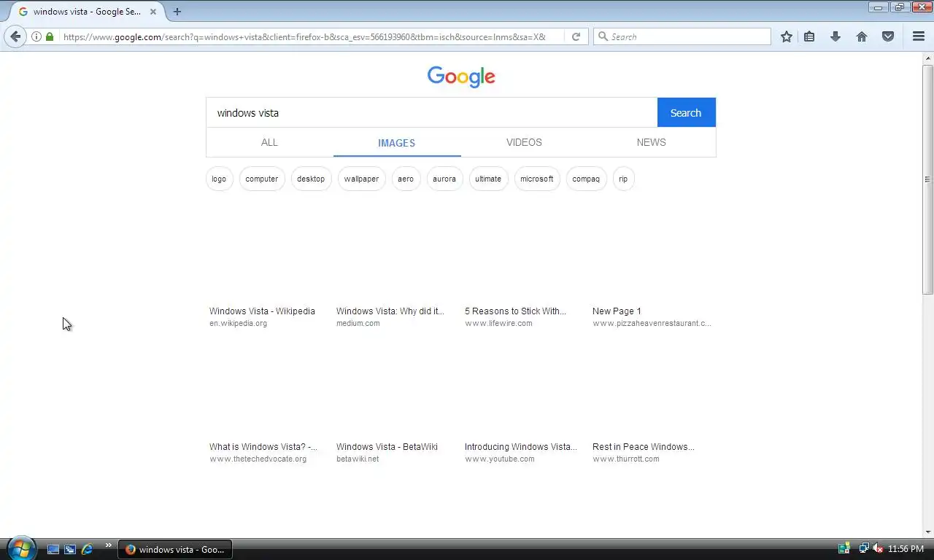The image size is (934, 560).
Task: Filter by the rip chip
Action: click(x=623, y=179)
